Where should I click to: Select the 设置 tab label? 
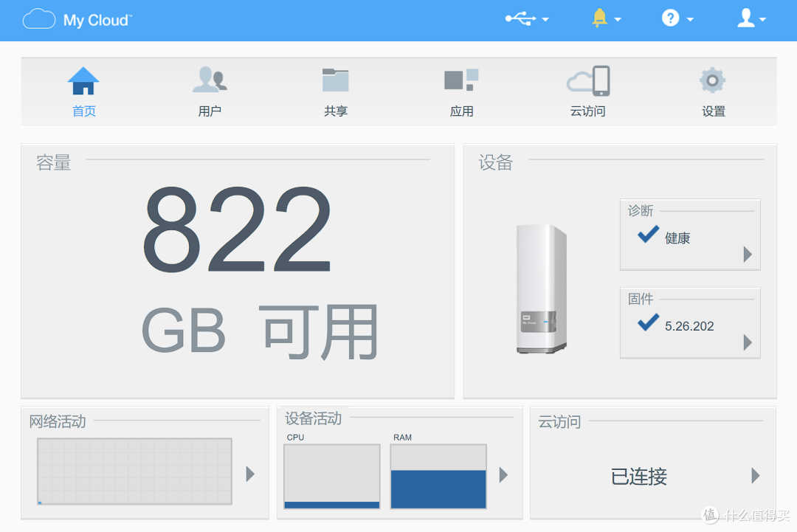(714, 111)
